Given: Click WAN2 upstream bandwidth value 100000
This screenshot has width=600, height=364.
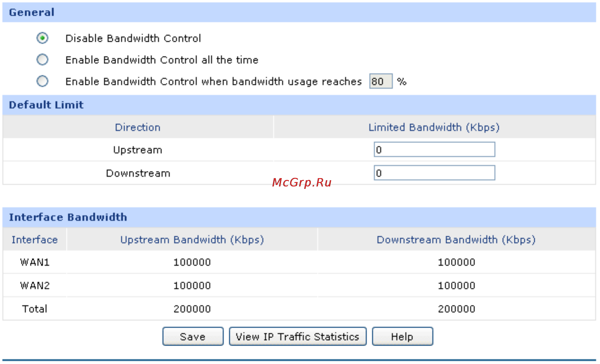Looking at the screenshot, I should click(192, 286).
